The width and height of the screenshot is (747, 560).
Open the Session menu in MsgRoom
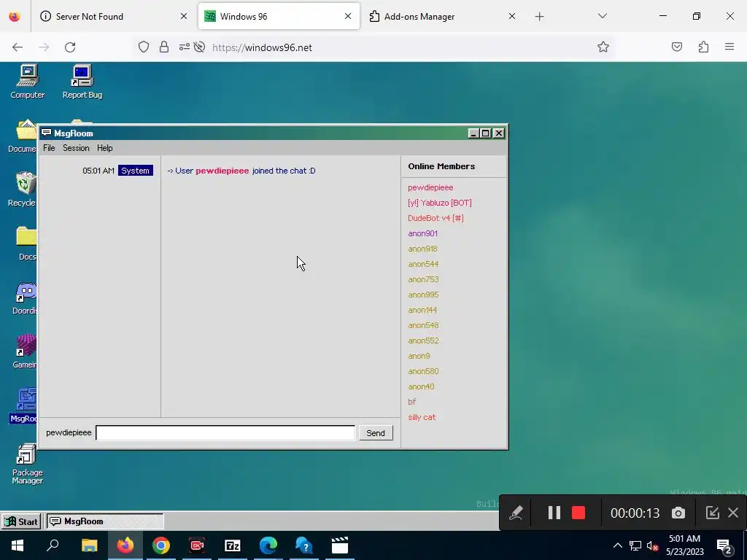(76, 148)
